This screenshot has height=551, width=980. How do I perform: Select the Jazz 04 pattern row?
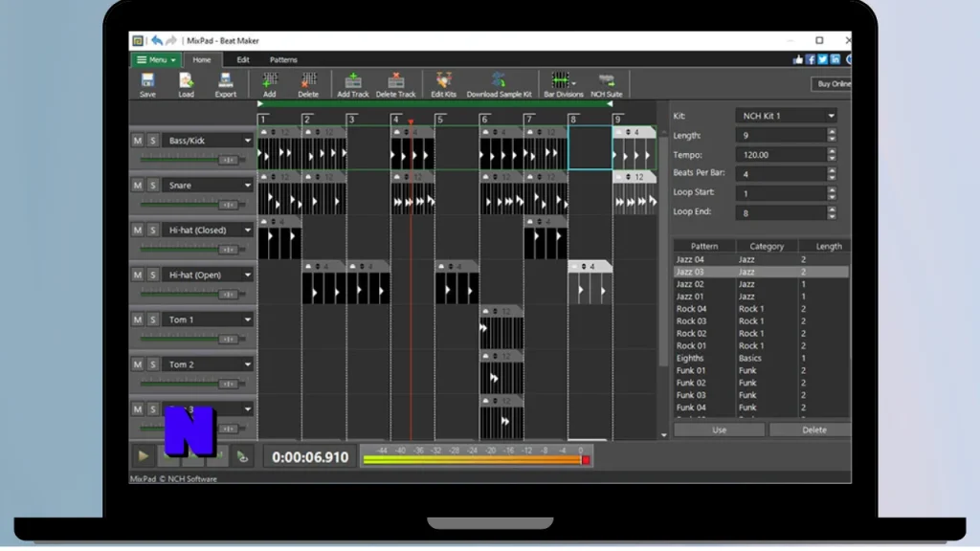coord(761,259)
